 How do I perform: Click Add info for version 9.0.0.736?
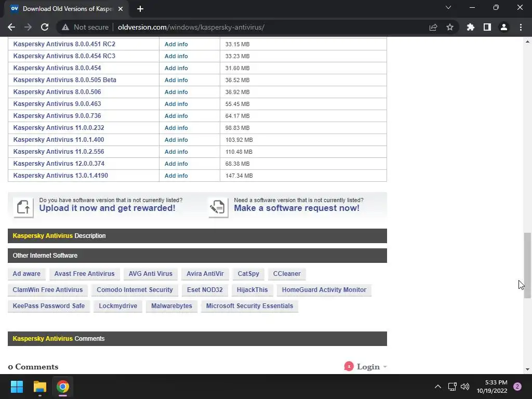pyautogui.click(x=176, y=116)
